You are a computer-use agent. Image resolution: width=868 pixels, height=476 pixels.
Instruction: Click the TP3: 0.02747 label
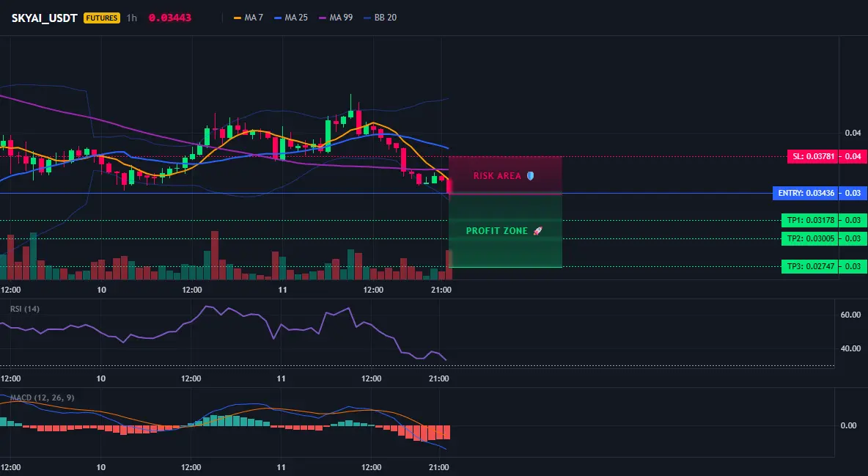pos(810,266)
